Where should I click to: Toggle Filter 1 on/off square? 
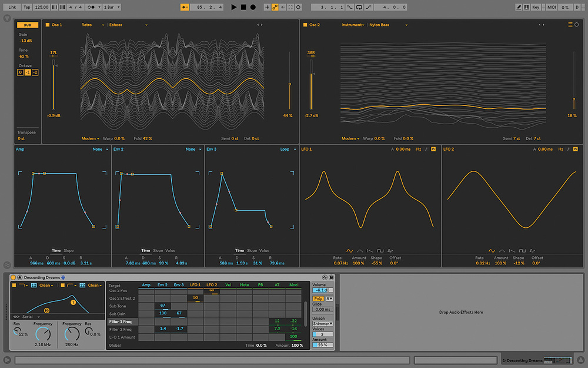click(14, 286)
